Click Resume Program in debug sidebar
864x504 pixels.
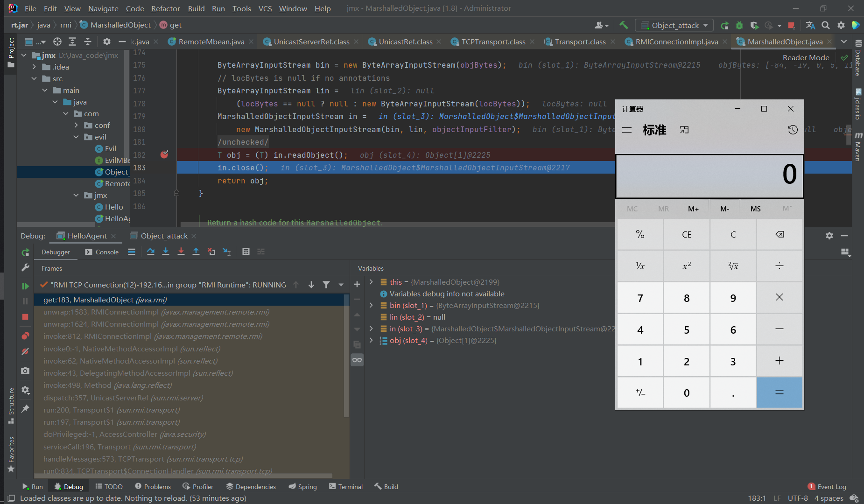[25, 286]
